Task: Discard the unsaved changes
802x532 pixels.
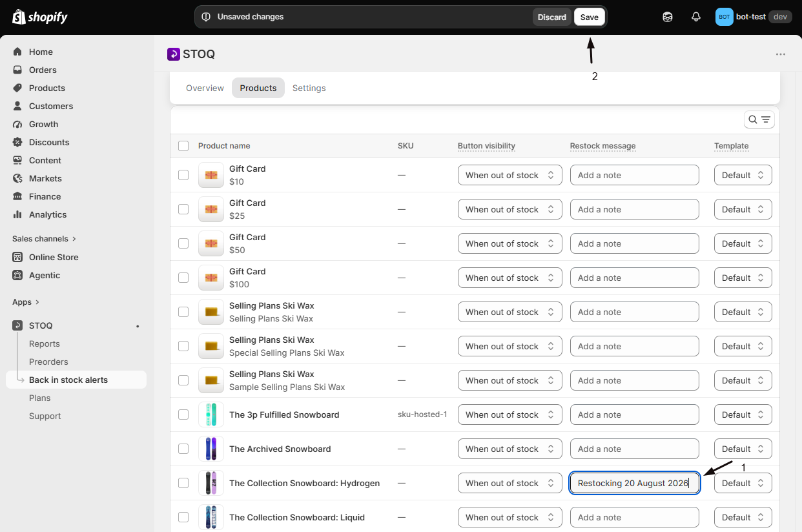Action: click(x=552, y=17)
